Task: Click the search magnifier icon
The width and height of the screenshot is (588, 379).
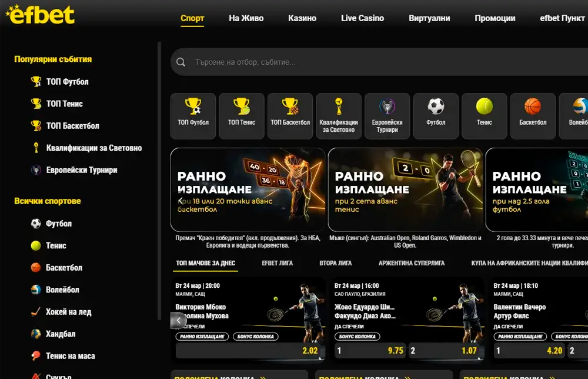Action: [x=181, y=62]
